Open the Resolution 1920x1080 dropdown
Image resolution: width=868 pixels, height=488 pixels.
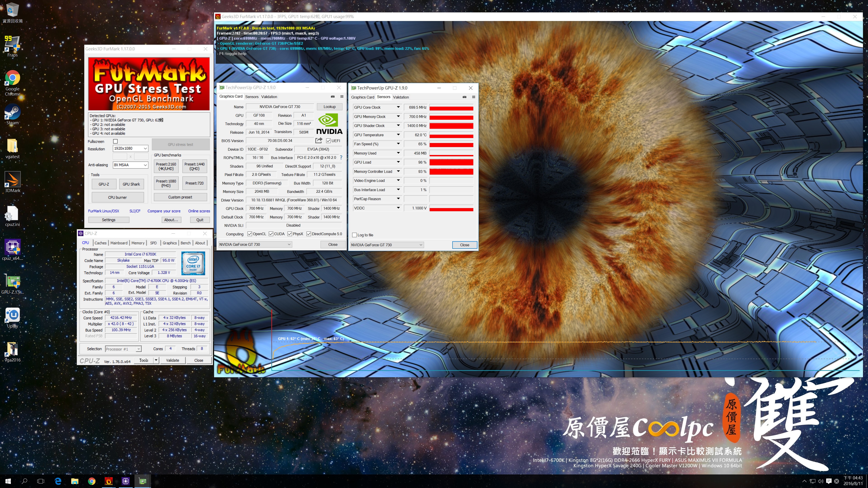pos(130,148)
